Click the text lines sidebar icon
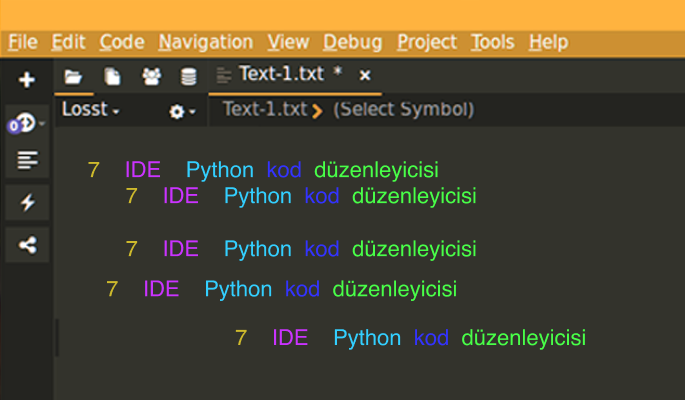685x400 pixels. [27, 160]
